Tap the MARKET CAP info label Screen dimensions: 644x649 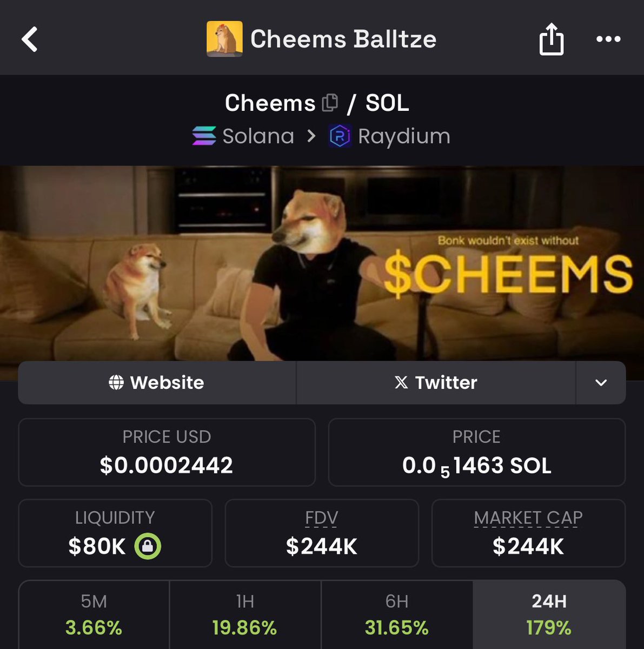528,518
